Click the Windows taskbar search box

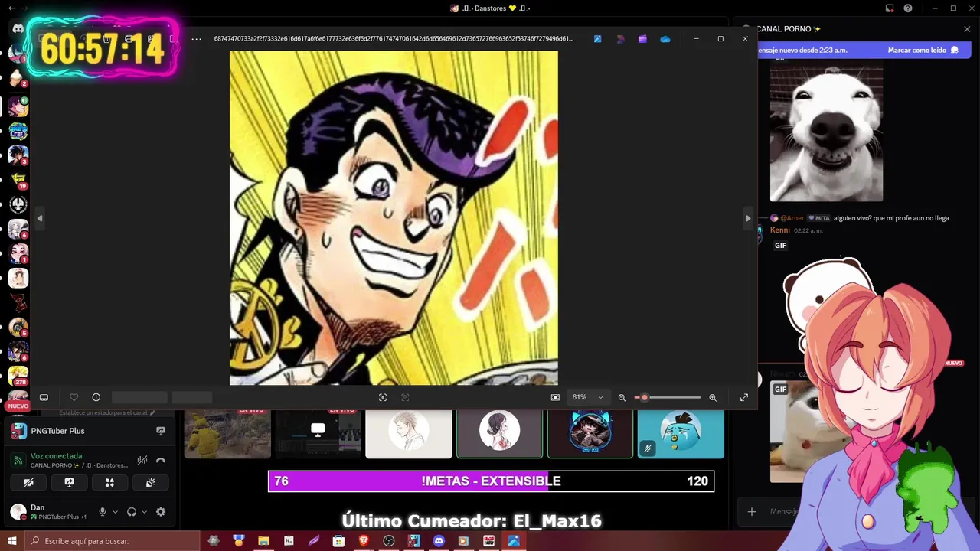coord(112,541)
